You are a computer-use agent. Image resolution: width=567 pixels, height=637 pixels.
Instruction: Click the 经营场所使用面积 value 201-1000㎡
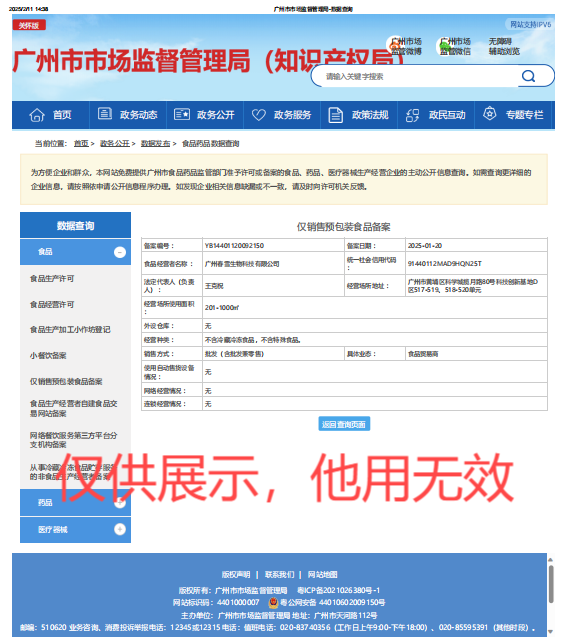coord(222,308)
